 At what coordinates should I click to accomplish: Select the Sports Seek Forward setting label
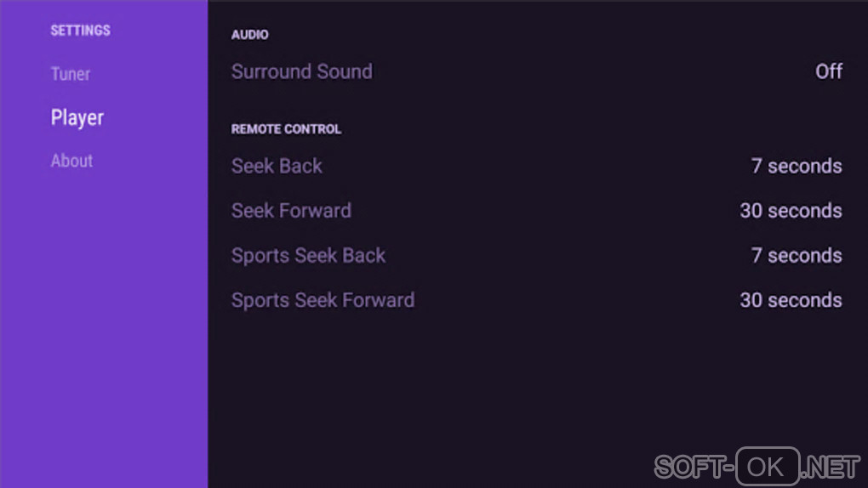click(x=323, y=300)
